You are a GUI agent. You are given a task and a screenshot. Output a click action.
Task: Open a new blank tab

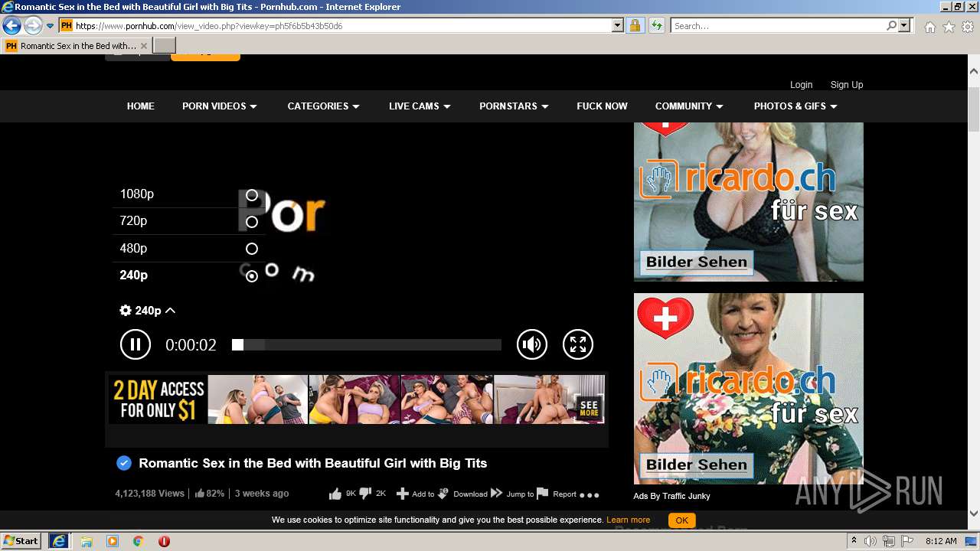[165, 46]
